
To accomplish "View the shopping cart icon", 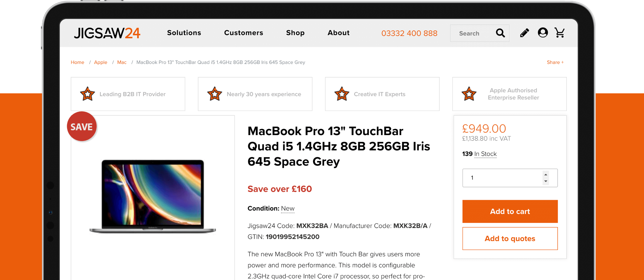I will [560, 33].
